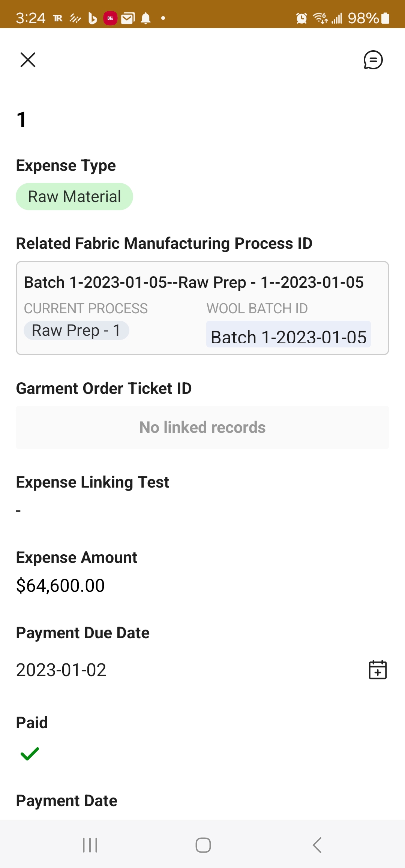Tap the Raw Material expense type tag
This screenshot has height=868, width=405.
click(74, 197)
